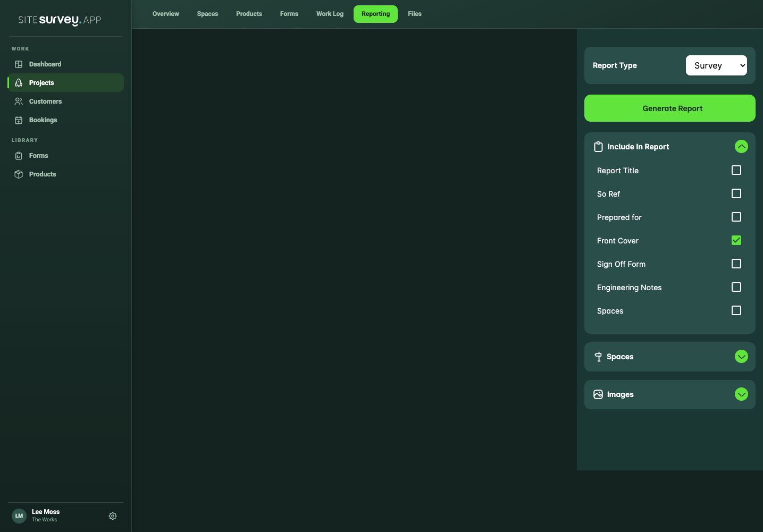
Task: Open library Forms in the sidebar
Action: [66, 156]
